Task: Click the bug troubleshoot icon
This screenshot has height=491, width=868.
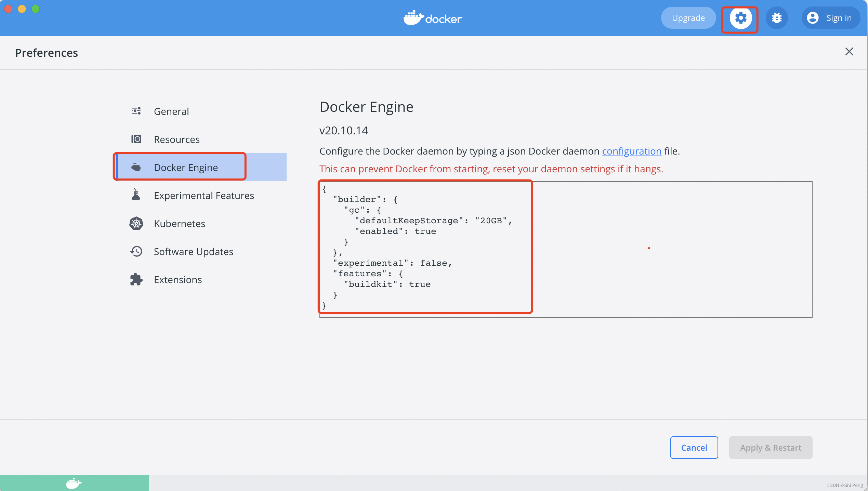Action: pyautogui.click(x=777, y=18)
